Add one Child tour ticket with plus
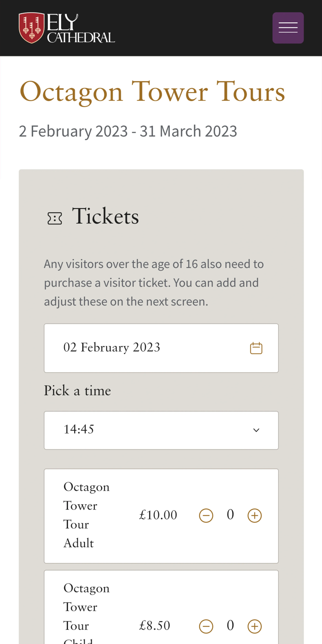 click(254, 626)
